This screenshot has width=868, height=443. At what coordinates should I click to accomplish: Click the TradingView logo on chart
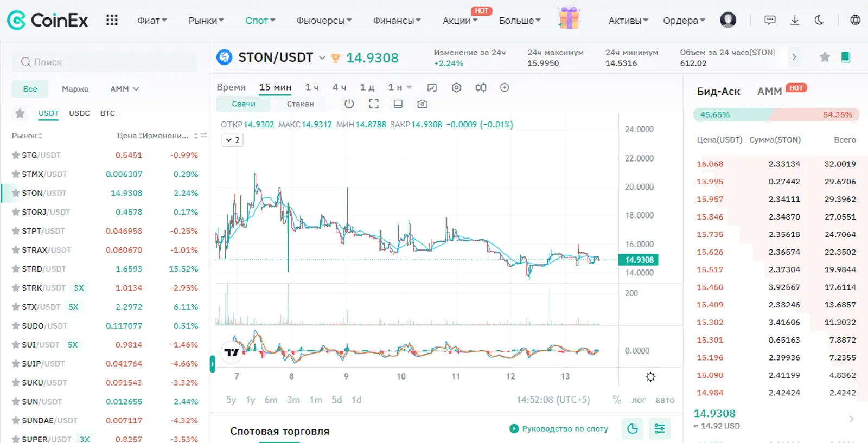(x=232, y=352)
